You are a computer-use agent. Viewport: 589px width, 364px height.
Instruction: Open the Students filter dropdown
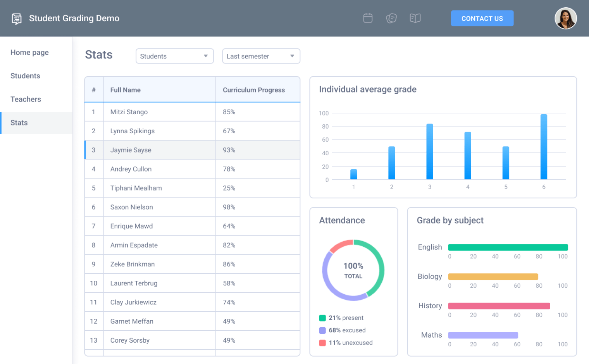click(174, 56)
